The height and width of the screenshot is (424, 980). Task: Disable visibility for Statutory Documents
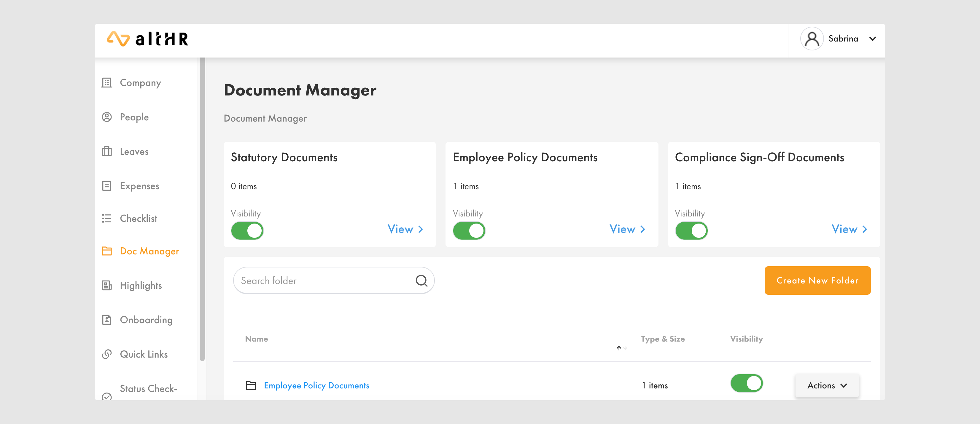pyautogui.click(x=247, y=230)
